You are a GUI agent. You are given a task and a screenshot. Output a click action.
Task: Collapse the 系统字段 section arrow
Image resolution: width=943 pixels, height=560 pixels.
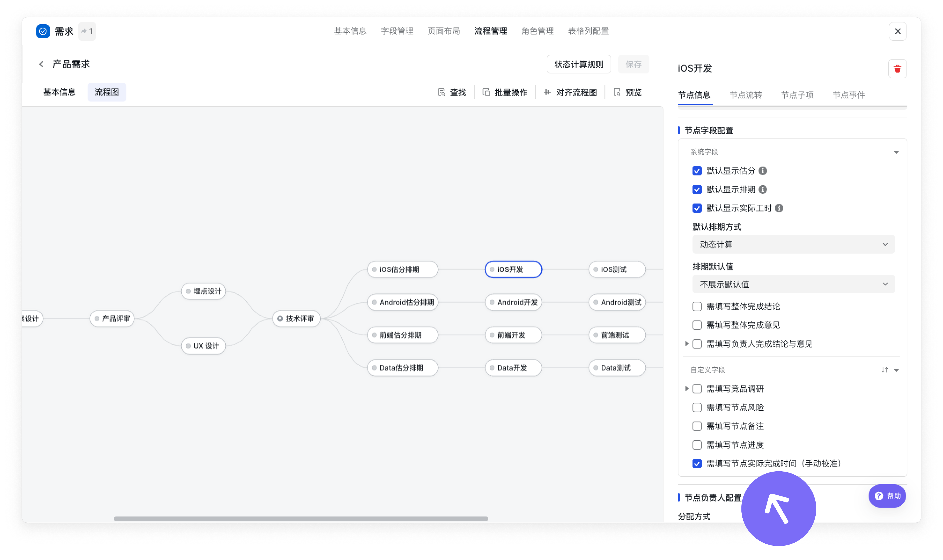(896, 152)
